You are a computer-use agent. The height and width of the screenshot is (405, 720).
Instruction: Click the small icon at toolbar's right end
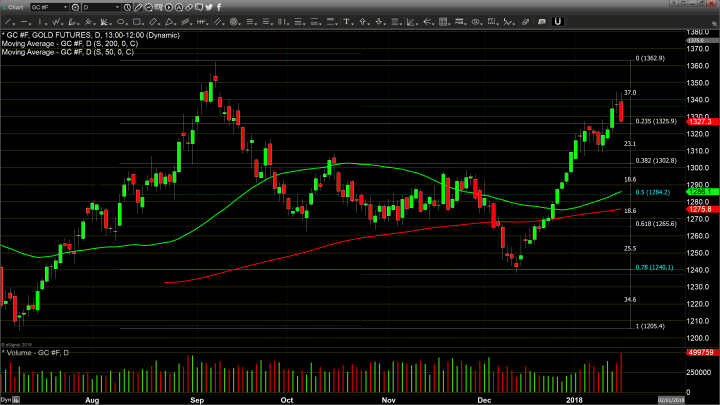point(714,23)
